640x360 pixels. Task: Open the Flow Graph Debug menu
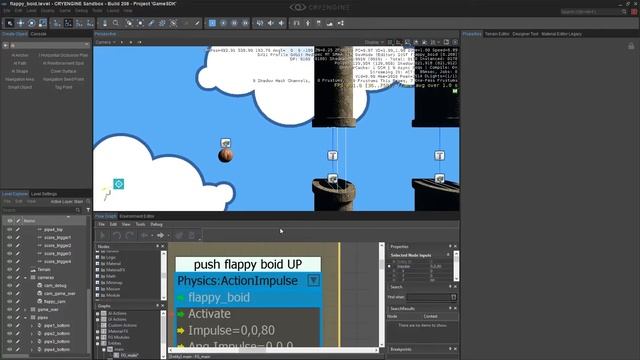pos(156,224)
